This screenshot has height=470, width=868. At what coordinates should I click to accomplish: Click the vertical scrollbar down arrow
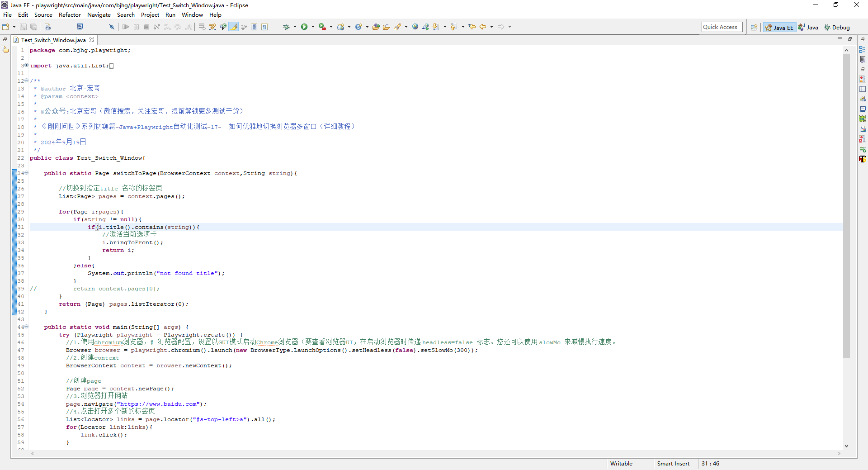846,446
